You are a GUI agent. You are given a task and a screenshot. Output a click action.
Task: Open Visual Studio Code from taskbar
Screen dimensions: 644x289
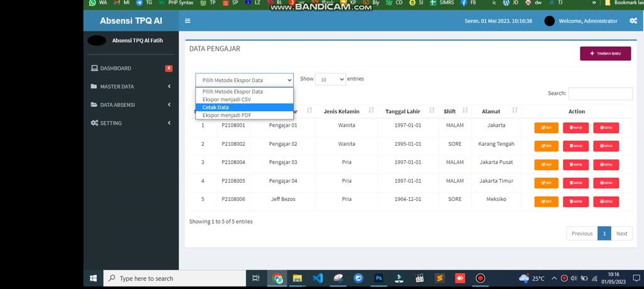(318, 278)
